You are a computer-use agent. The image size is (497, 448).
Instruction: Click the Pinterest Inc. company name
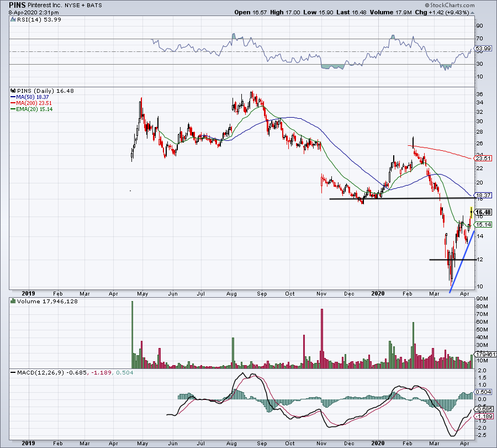click(x=45, y=6)
